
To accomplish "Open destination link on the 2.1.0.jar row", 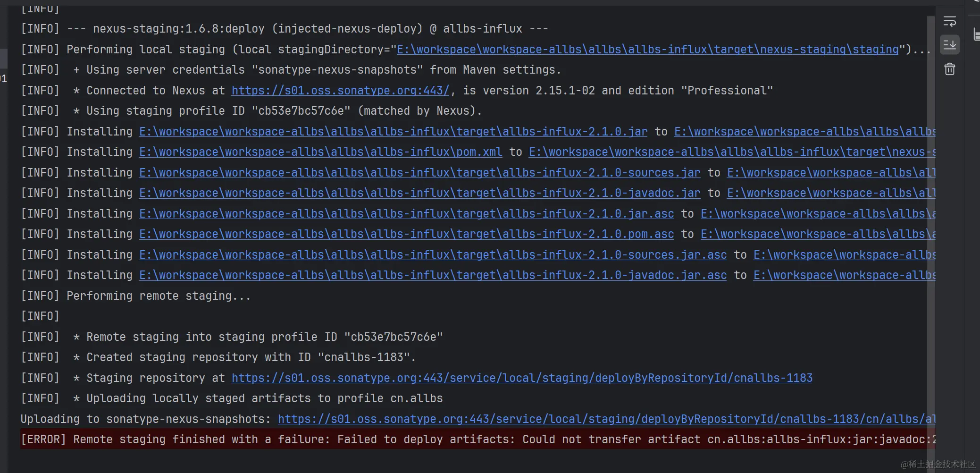I will 805,132.
